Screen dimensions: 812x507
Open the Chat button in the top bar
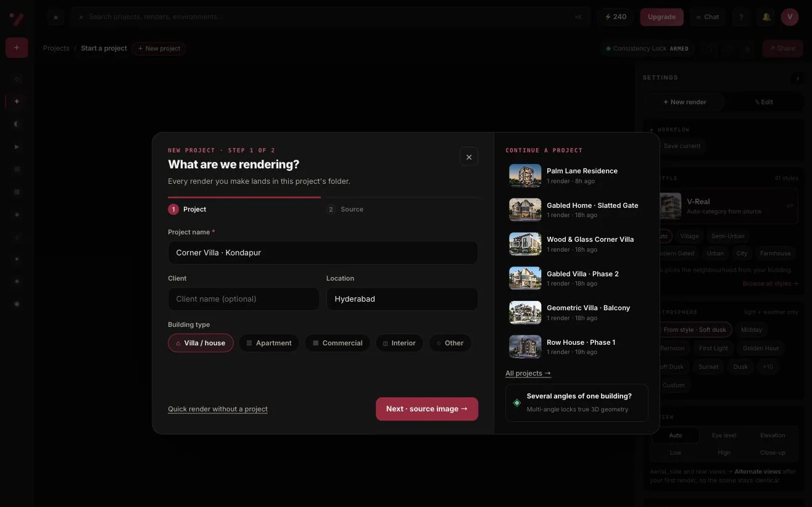click(707, 17)
